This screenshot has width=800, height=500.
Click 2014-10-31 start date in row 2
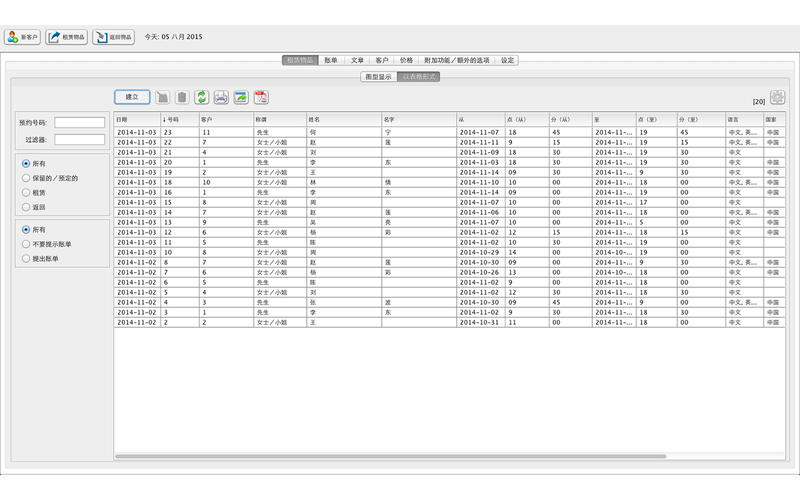point(479,322)
